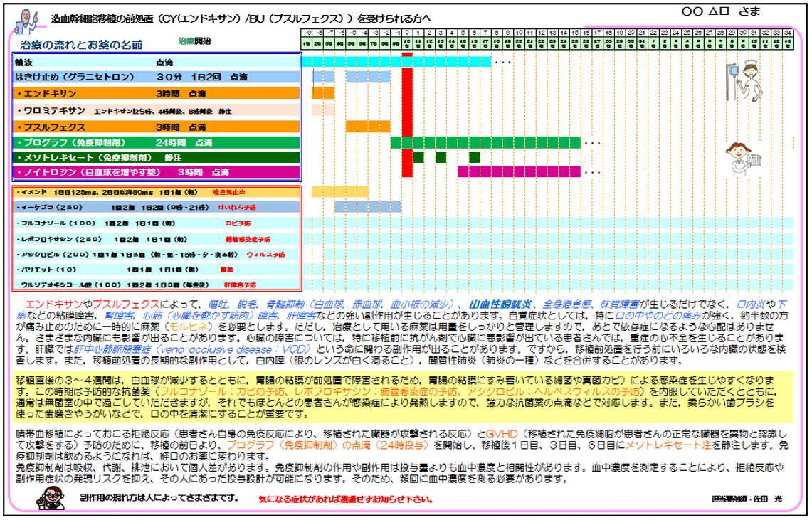The height and width of the screenshot is (520, 812).
Task: Select the はきけ止め (グラニセトロン) row
Action: [157, 76]
